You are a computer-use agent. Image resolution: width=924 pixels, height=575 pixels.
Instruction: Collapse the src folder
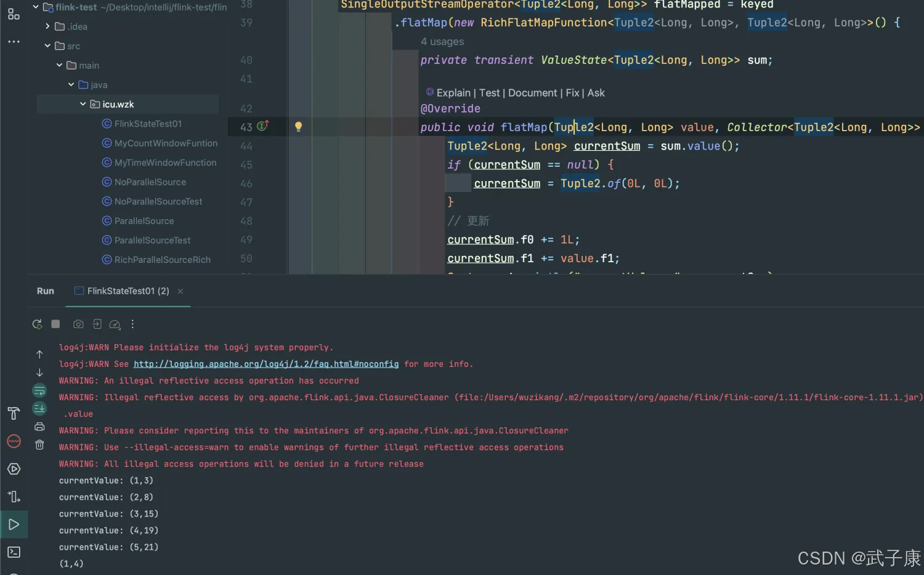coord(48,46)
